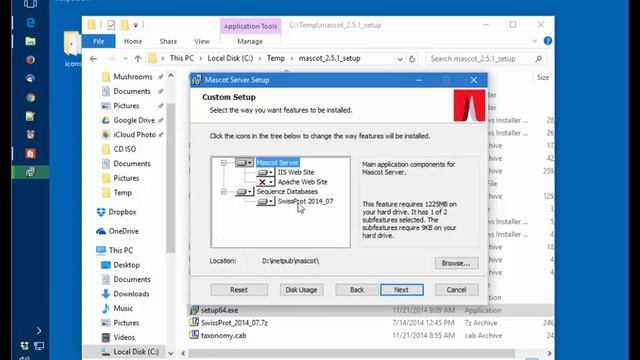640x360 pixels.
Task: Open the File ribbon tab
Action: pyautogui.click(x=99, y=41)
